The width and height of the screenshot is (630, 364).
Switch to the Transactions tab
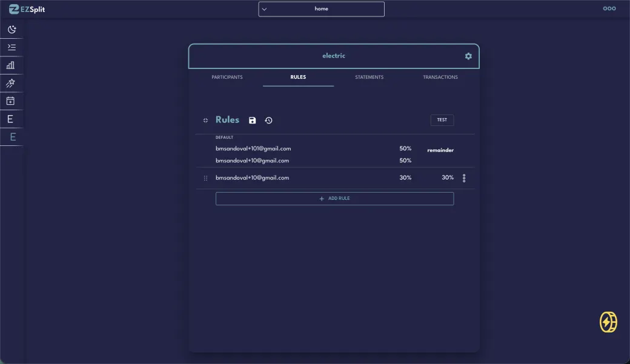(x=440, y=77)
